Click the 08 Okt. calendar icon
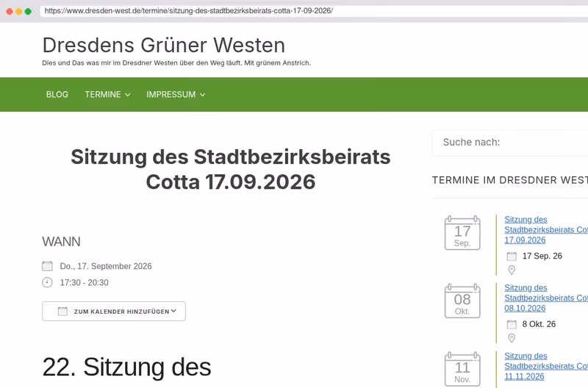Image resolution: width=588 pixels, height=388 pixels. pos(462,301)
